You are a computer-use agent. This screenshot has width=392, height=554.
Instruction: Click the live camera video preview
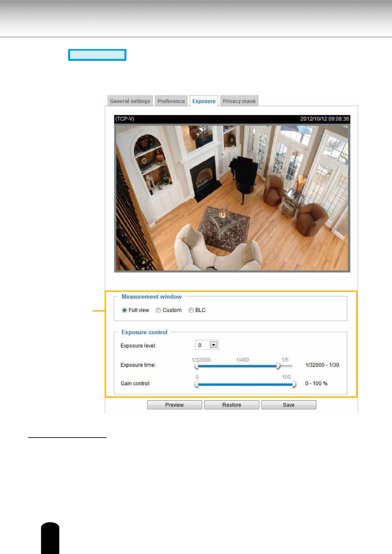click(232, 198)
